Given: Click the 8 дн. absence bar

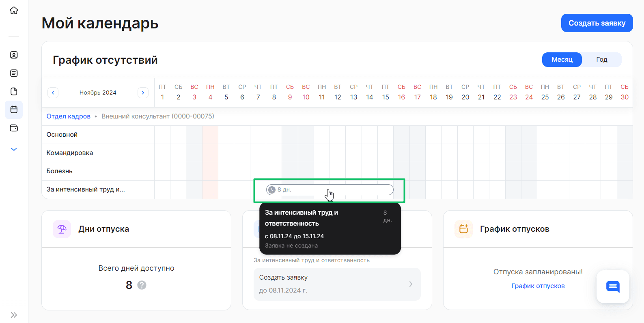Looking at the screenshot, I should (330, 189).
